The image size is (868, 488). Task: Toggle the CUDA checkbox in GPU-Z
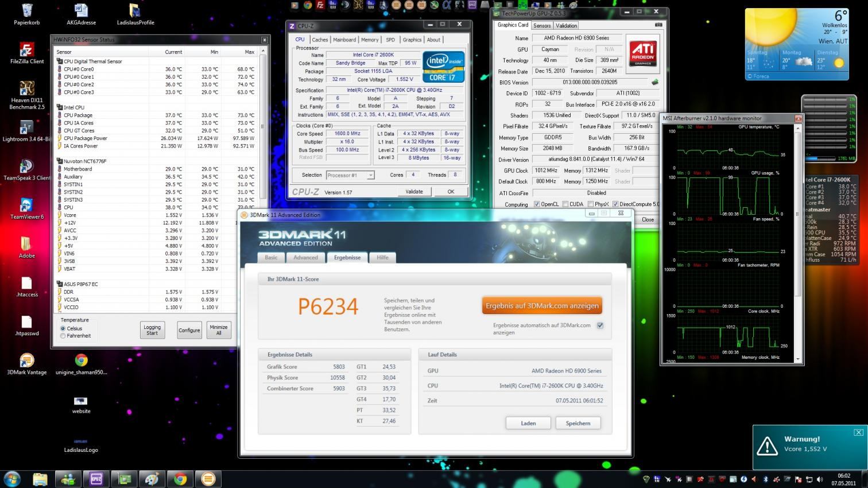(x=565, y=204)
